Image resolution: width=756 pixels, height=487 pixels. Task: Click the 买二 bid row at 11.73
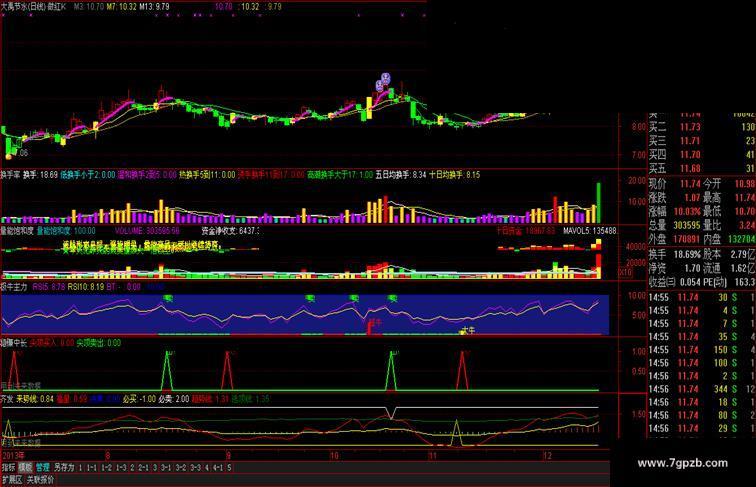tap(702, 127)
